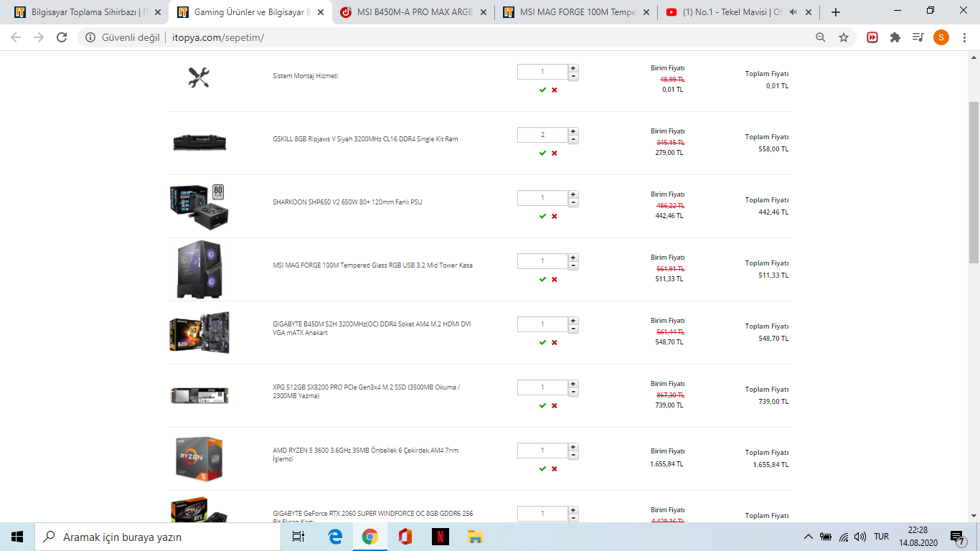Open the Windows notification center

[958, 537]
